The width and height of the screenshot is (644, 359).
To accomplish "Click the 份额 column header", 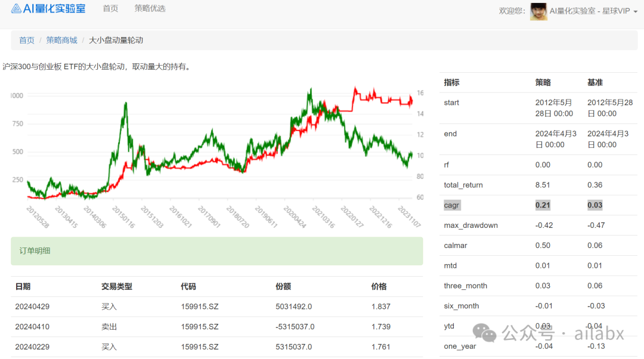I will (283, 287).
